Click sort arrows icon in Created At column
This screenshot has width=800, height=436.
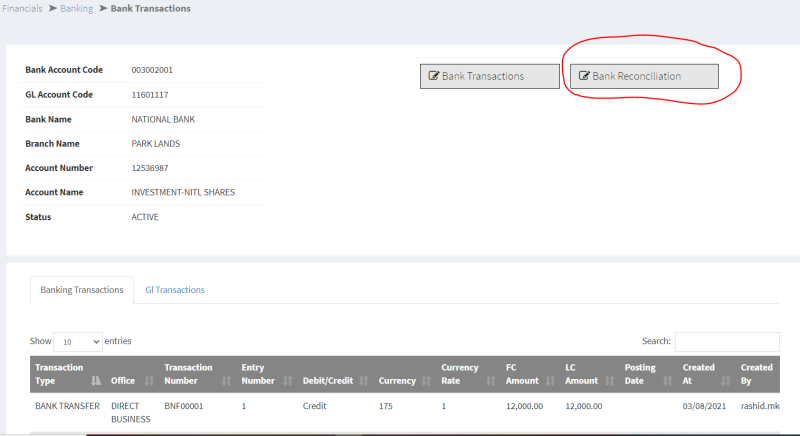coord(725,381)
